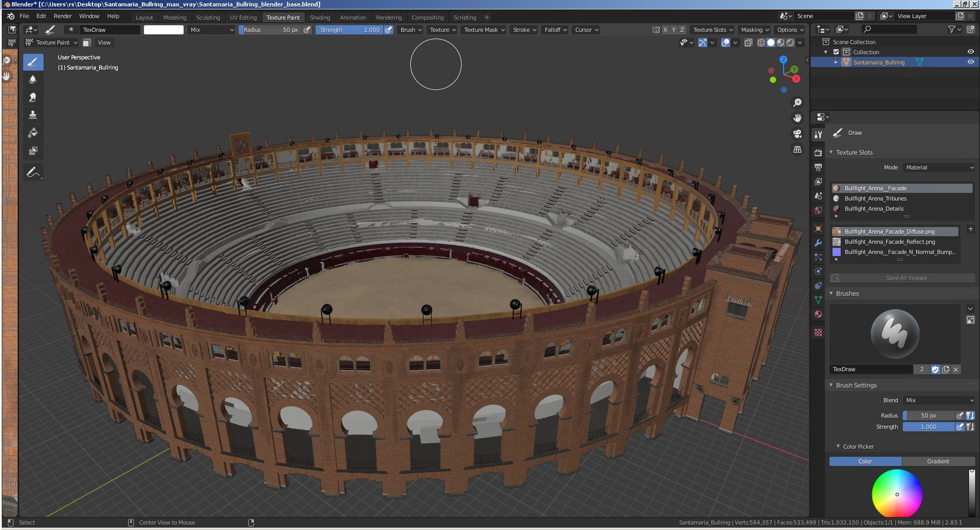Adjust the Strength slider in Brush Settings
This screenshot has height=530, width=980.
[928, 427]
